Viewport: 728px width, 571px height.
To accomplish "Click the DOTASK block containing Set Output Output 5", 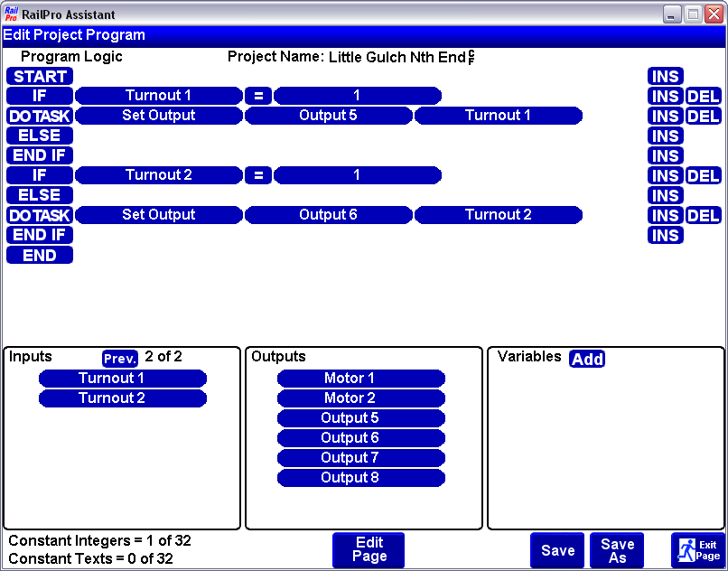I will pyautogui.click(x=39, y=116).
